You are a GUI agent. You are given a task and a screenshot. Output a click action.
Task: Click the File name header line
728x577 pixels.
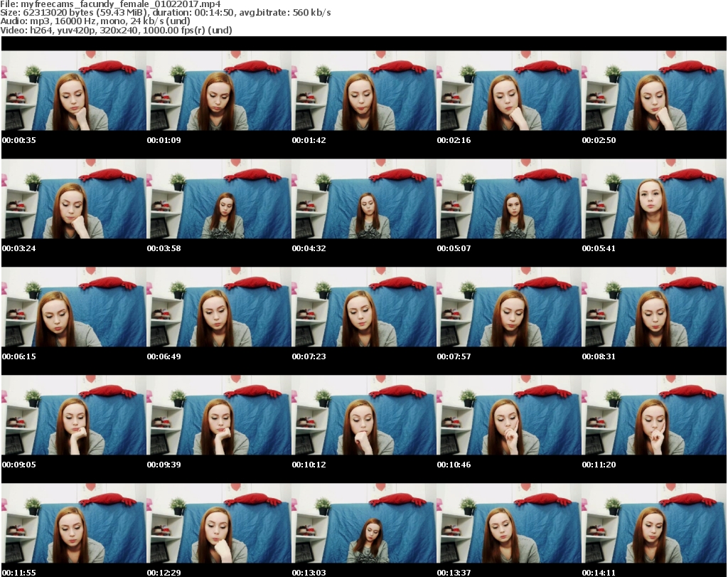[110, 4]
